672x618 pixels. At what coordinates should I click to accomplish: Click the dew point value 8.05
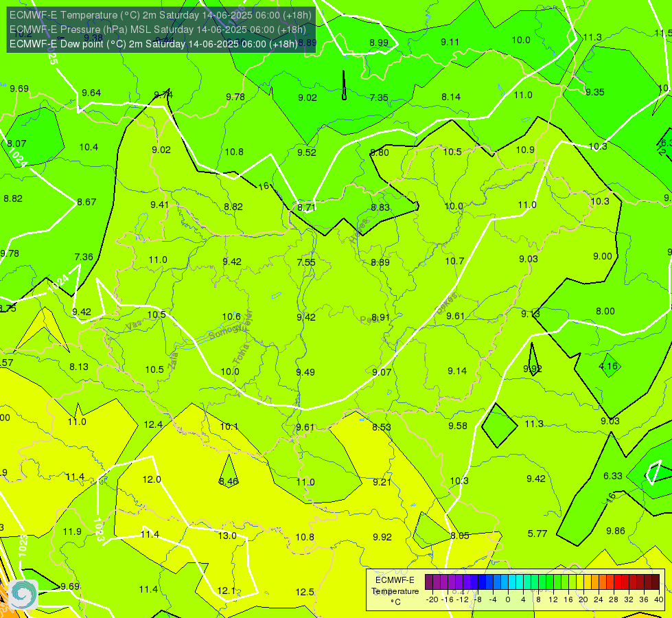(460, 536)
